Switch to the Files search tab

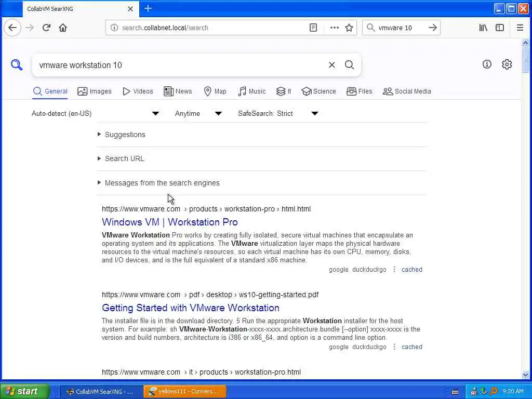360,91
